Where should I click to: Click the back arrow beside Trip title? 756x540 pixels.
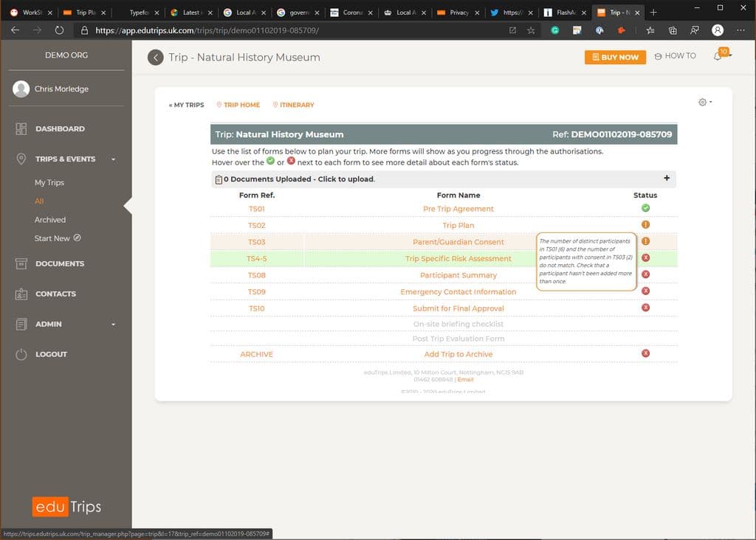155,58
